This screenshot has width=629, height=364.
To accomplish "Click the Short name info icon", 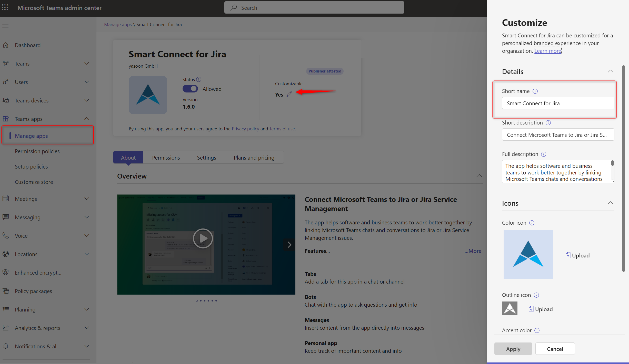I will pyautogui.click(x=535, y=91).
